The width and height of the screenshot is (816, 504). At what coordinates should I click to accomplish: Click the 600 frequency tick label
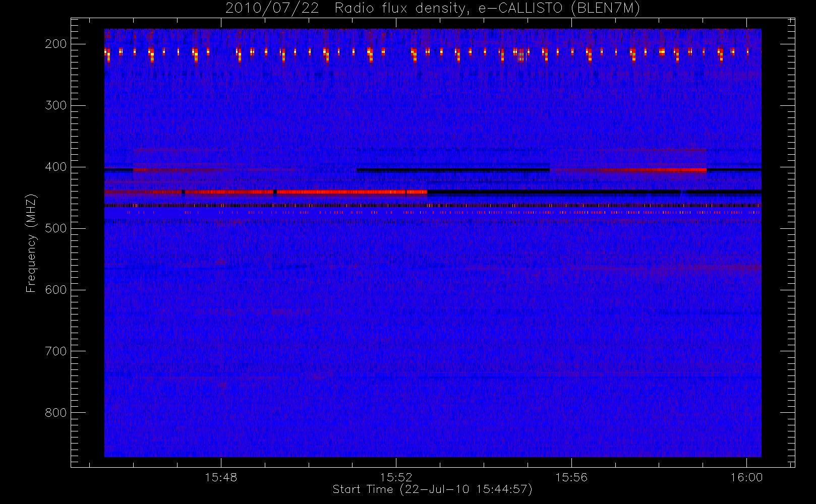click(x=56, y=290)
